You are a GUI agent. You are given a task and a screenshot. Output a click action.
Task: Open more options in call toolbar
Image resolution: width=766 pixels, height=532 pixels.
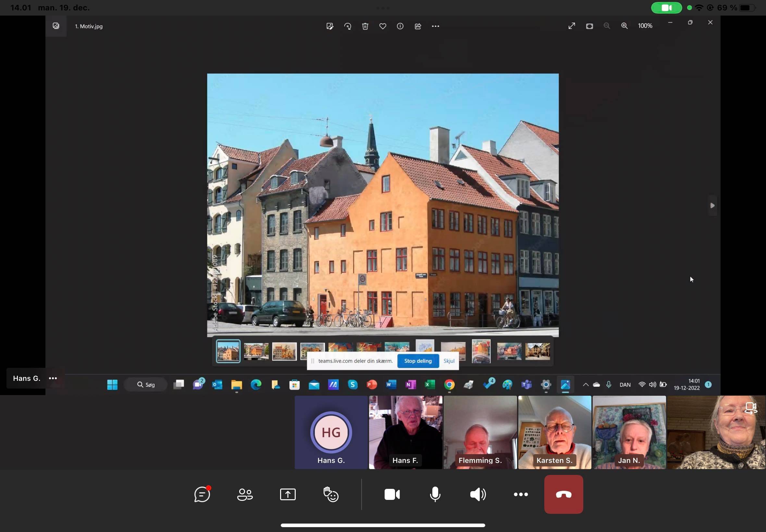pyautogui.click(x=521, y=494)
